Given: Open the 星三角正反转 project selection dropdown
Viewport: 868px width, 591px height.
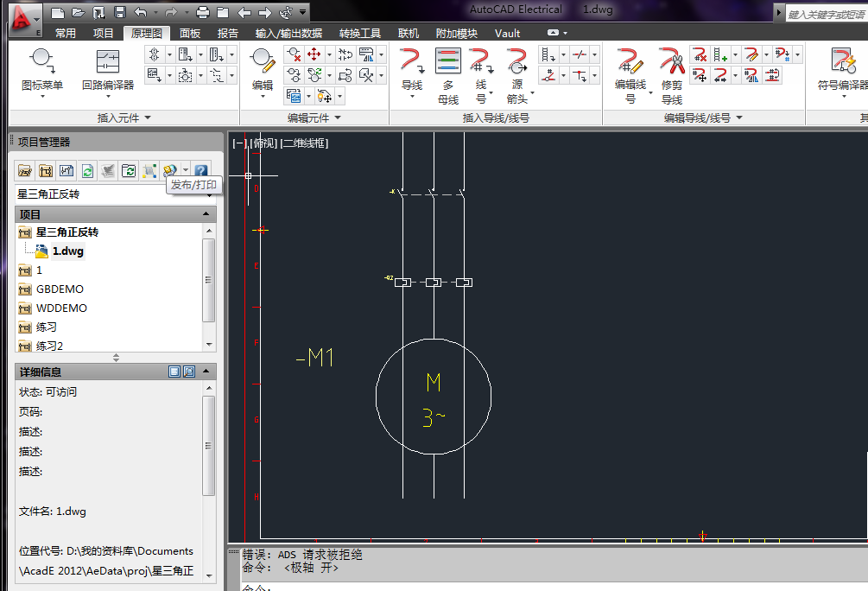Looking at the screenshot, I should click(206, 194).
